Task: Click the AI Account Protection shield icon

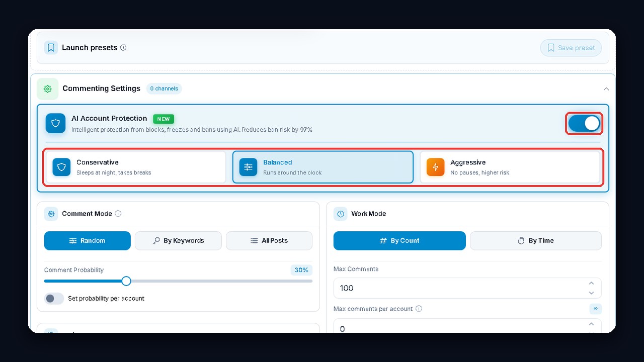Action: (56, 123)
